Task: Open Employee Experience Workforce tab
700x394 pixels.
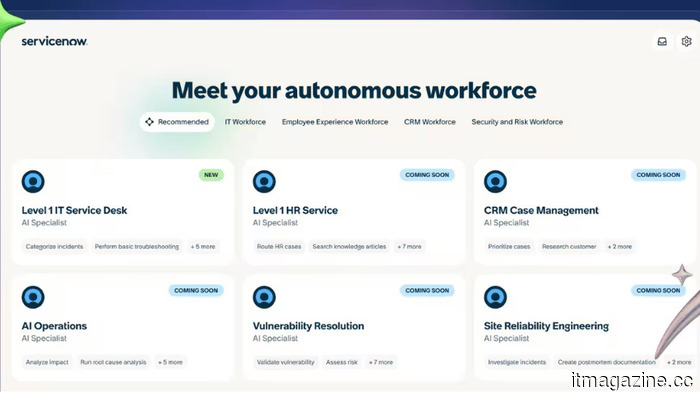Action: pyautogui.click(x=335, y=122)
